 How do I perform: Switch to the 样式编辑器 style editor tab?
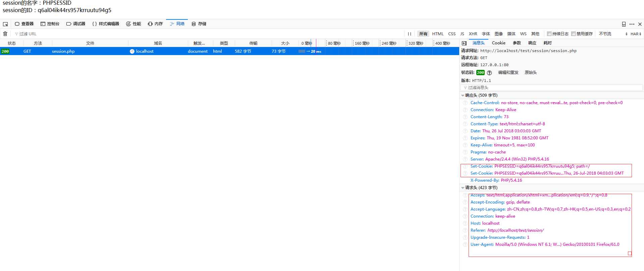coord(106,24)
